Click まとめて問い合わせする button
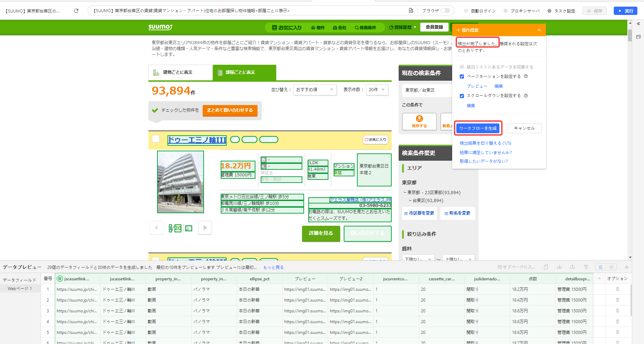This screenshot has height=344, width=644. click(230, 110)
